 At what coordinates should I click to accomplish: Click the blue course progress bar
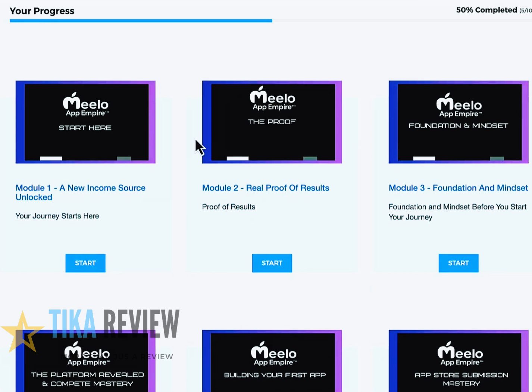click(x=141, y=21)
